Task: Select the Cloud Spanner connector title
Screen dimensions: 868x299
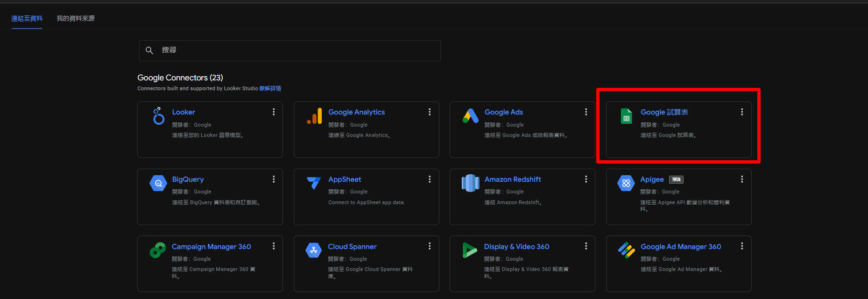Action: (352, 247)
